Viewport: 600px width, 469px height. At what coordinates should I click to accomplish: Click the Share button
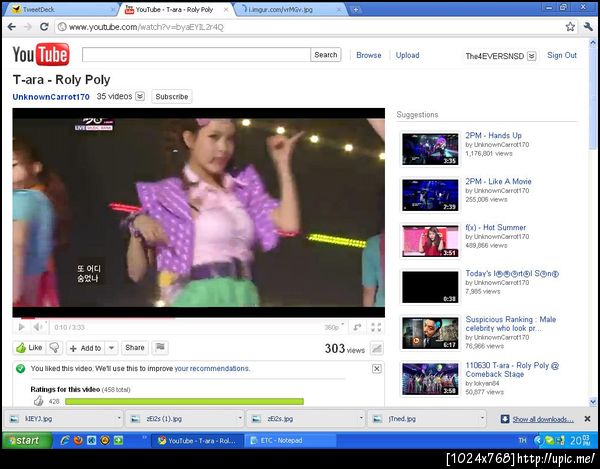click(135, 348)
